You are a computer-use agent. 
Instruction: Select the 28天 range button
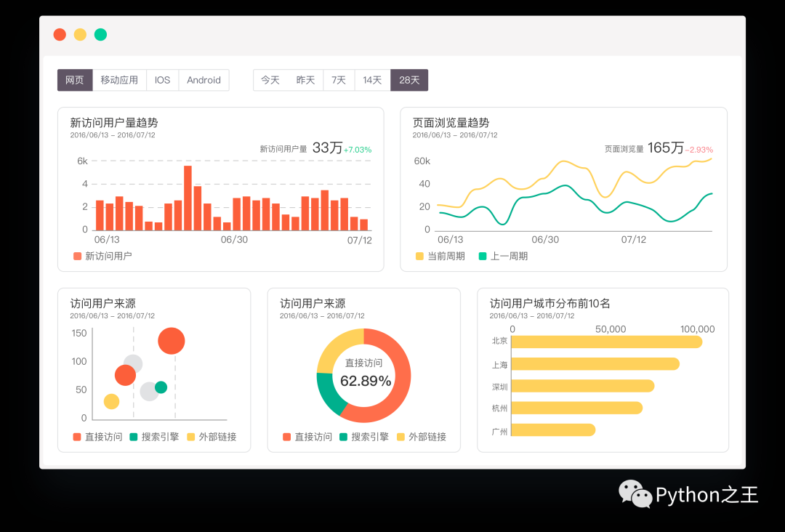point(409,80)
